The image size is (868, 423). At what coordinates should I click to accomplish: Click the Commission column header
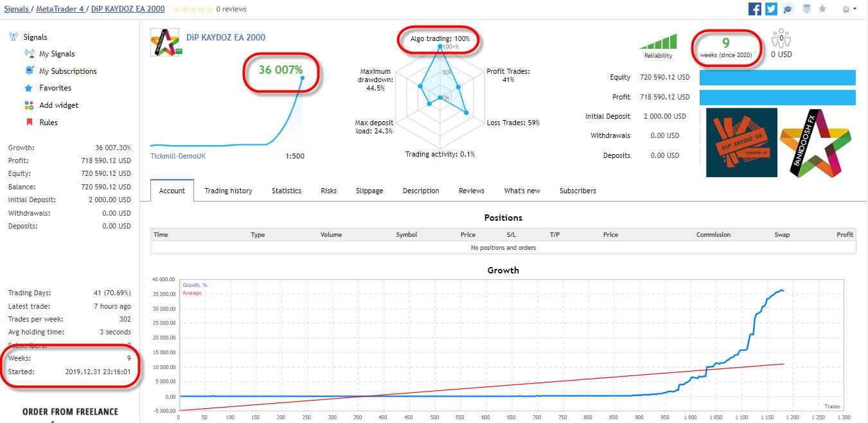[x=713, y=235]
